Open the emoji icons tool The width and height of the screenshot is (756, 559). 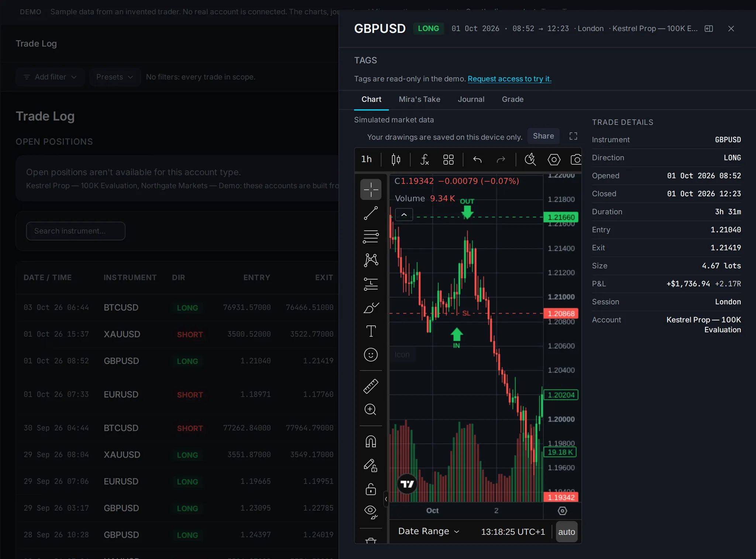point(371,355)
